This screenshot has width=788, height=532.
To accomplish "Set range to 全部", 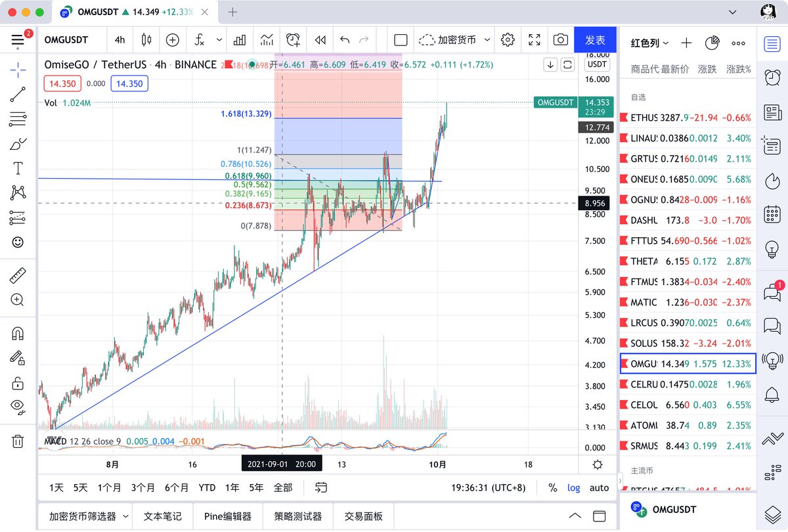I will 282,487.
